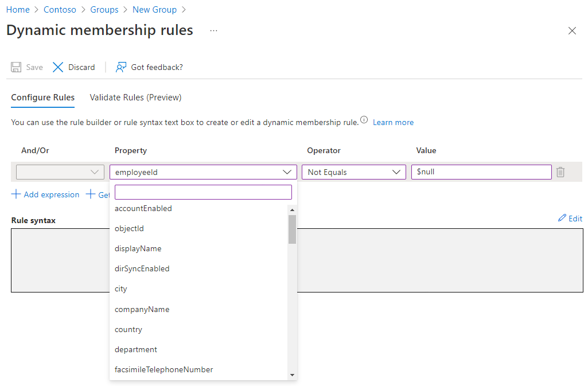Click the pencil Edit icon for rule syntax

tap(562, 219)
